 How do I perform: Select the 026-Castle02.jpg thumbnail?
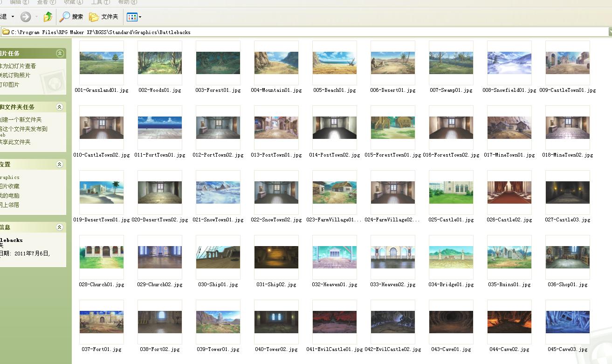click(x=509, y=192)
